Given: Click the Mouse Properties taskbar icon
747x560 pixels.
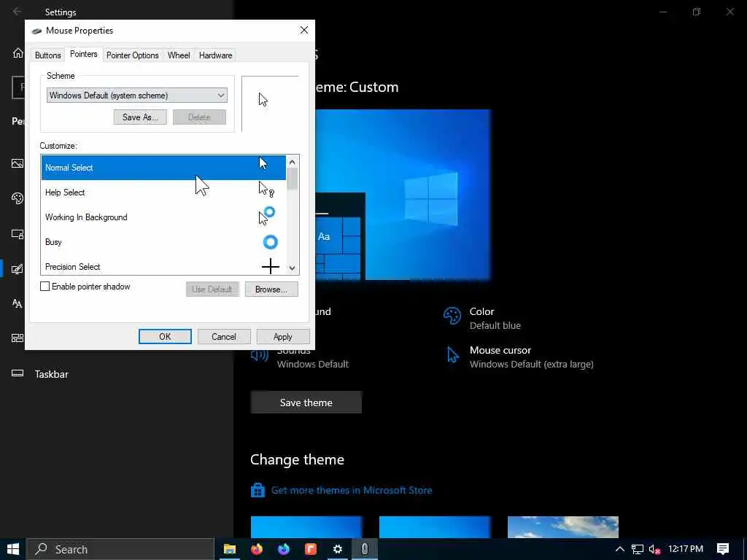Looking at the screenshot, I should pos(365,549).
